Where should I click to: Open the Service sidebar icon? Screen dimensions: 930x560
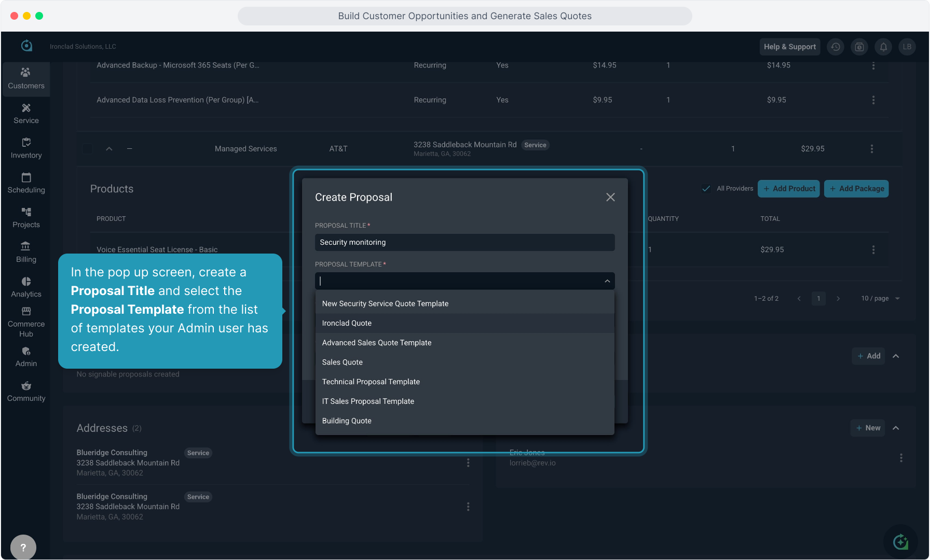coord(26,114)
